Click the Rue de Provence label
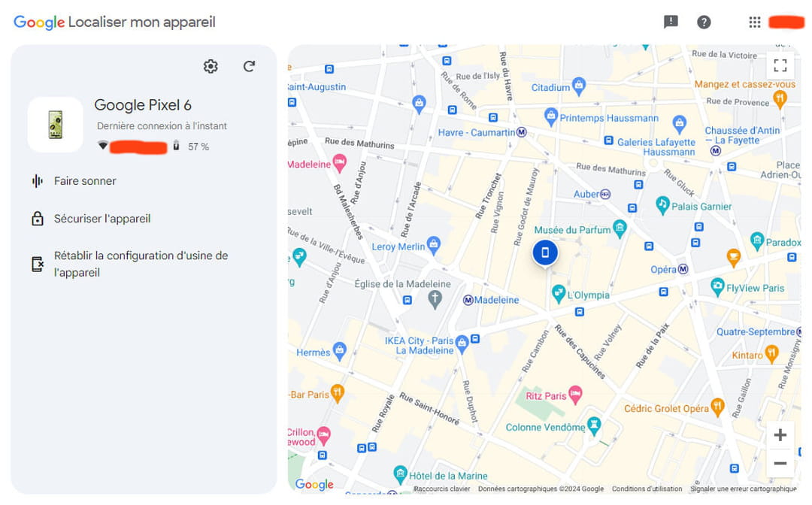 pos(738,101)
